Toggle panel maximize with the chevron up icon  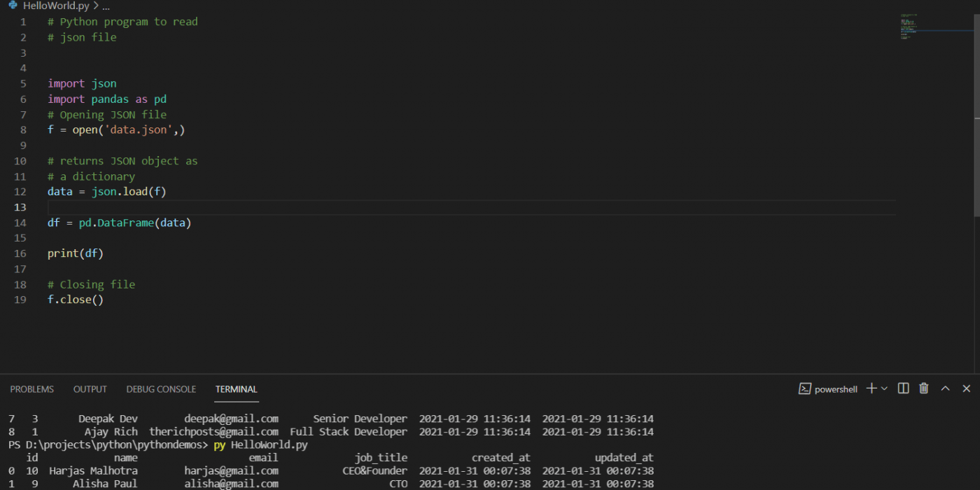(945, 388)
